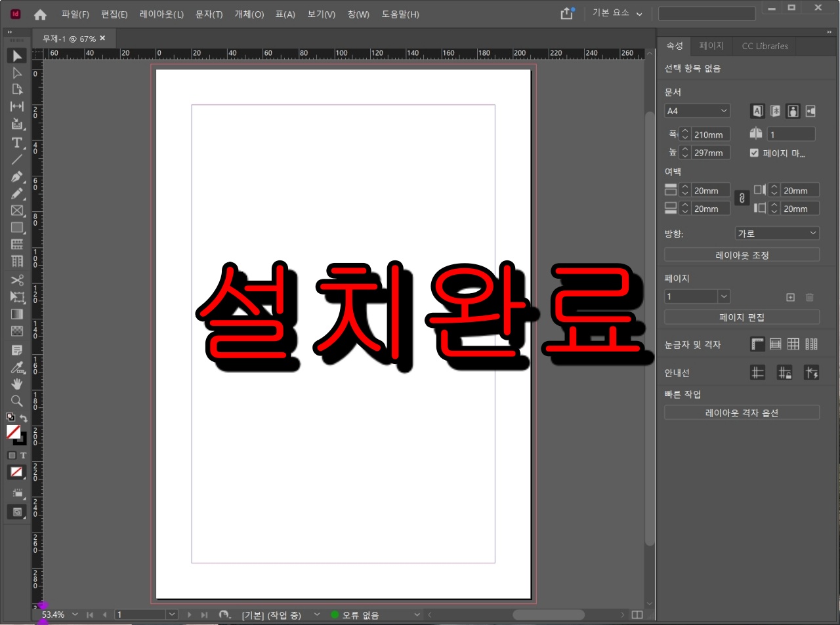
Task: Select the Selection tool
Action: tap(16, 56)
